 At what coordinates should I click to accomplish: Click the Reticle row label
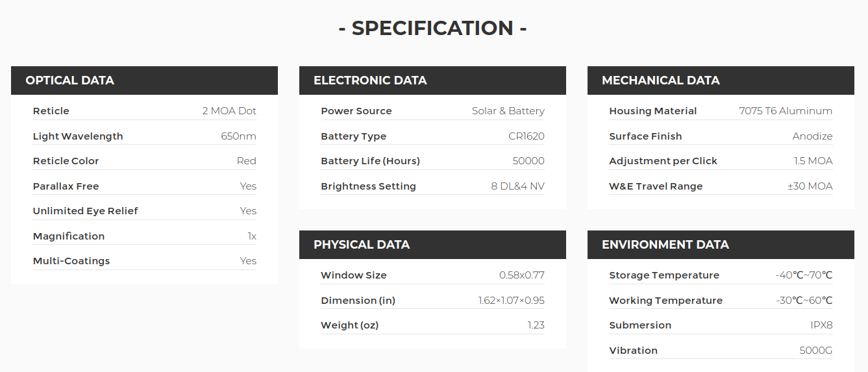[x=51, y=111]
